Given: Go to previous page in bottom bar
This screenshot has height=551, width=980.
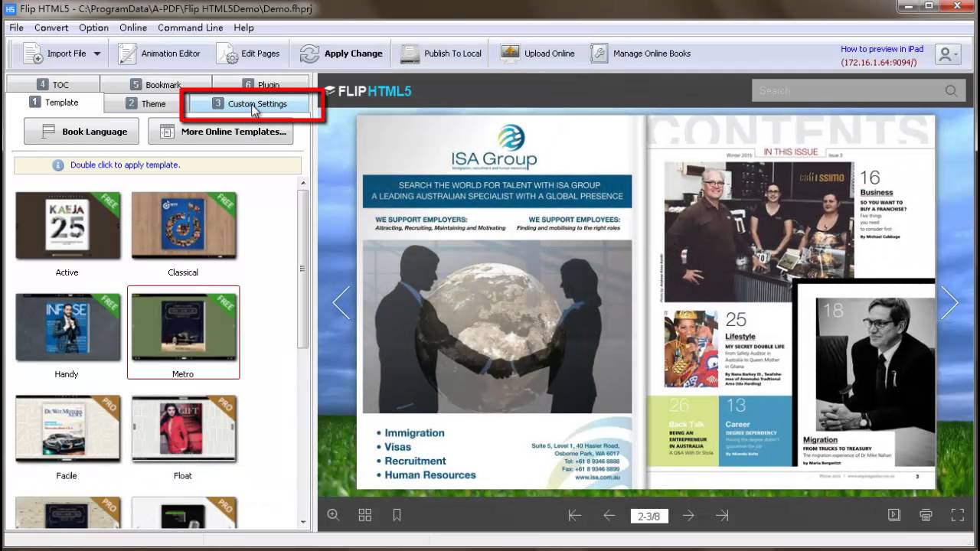Looking at the screenshot, I should click(609, 516).
